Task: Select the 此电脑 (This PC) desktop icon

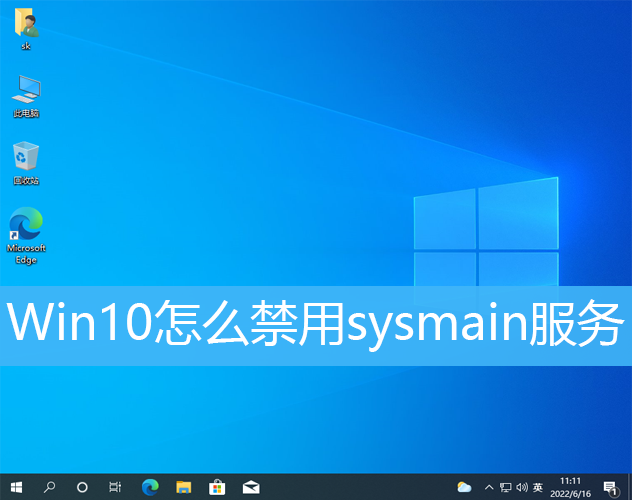Action: pos(26,95)
